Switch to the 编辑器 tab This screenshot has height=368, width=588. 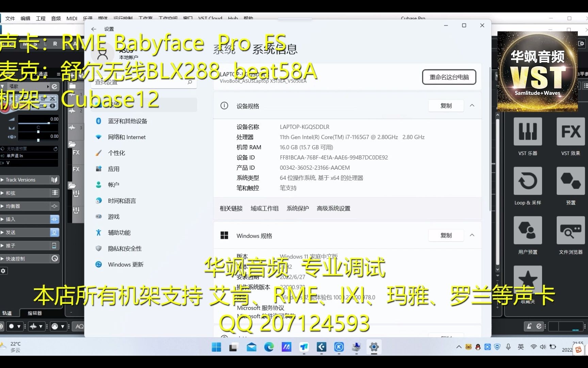(35, 313)
